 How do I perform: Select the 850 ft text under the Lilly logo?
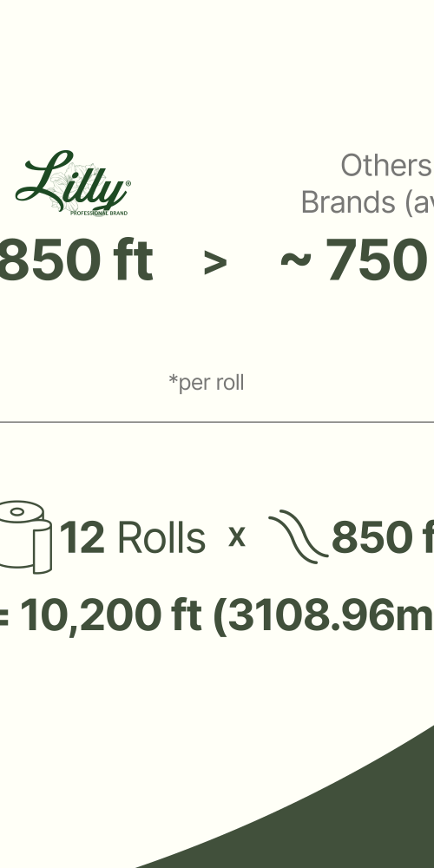click(76, 260)
